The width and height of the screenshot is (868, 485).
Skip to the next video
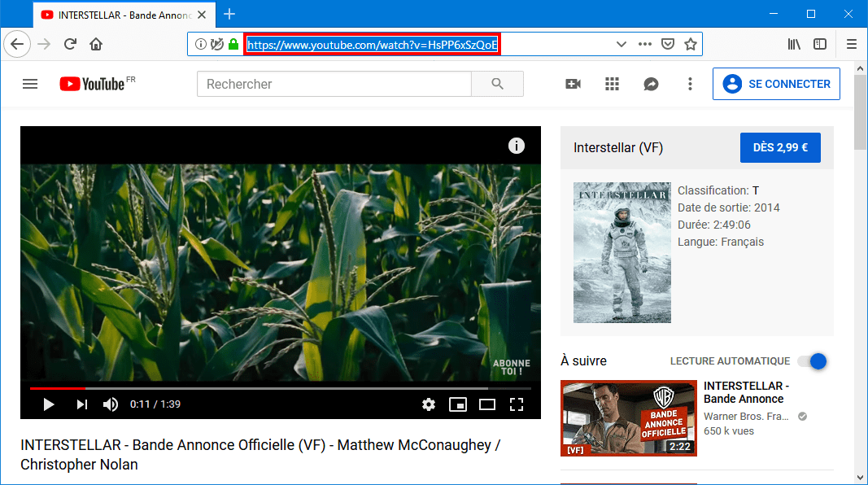pyautogui.click(x=82, y=404)
